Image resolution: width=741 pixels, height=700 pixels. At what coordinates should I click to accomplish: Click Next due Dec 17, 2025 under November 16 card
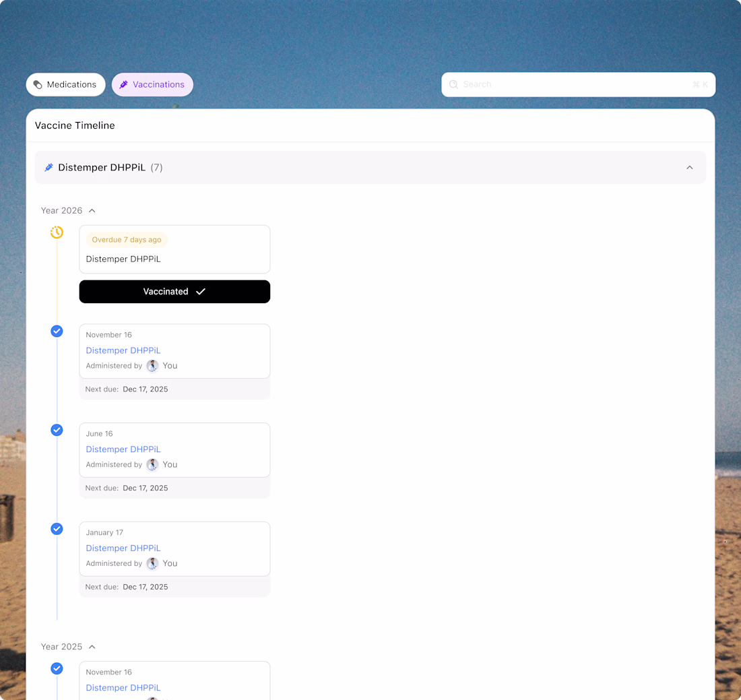(x=127, y=389)
